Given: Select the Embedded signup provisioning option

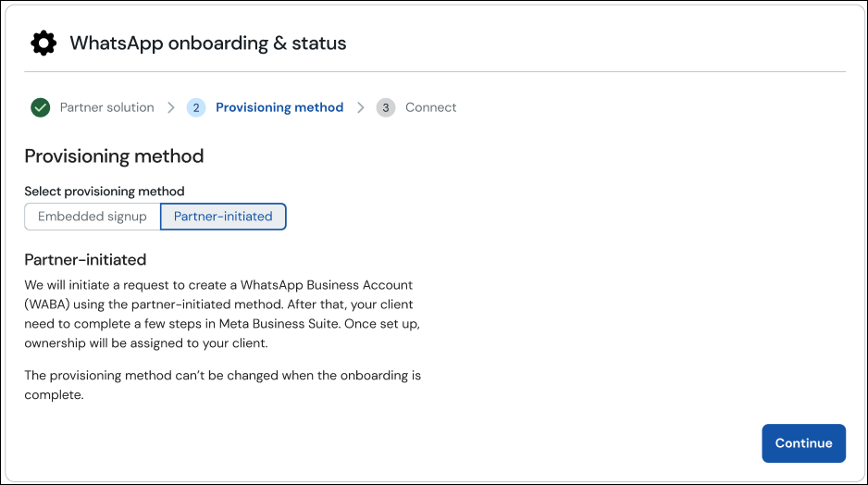Looking at the screenshot, I should pos(93,217).
